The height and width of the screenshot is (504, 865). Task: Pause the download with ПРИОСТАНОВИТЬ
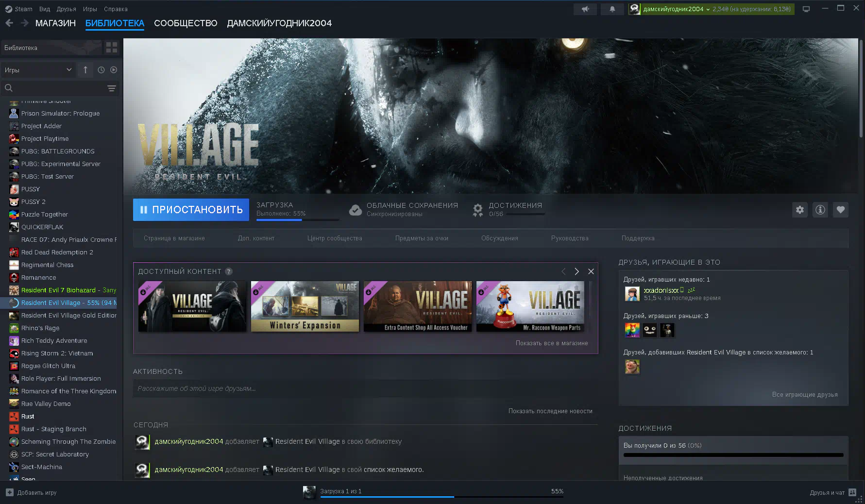pyautogui.click(x=191, y=210)
